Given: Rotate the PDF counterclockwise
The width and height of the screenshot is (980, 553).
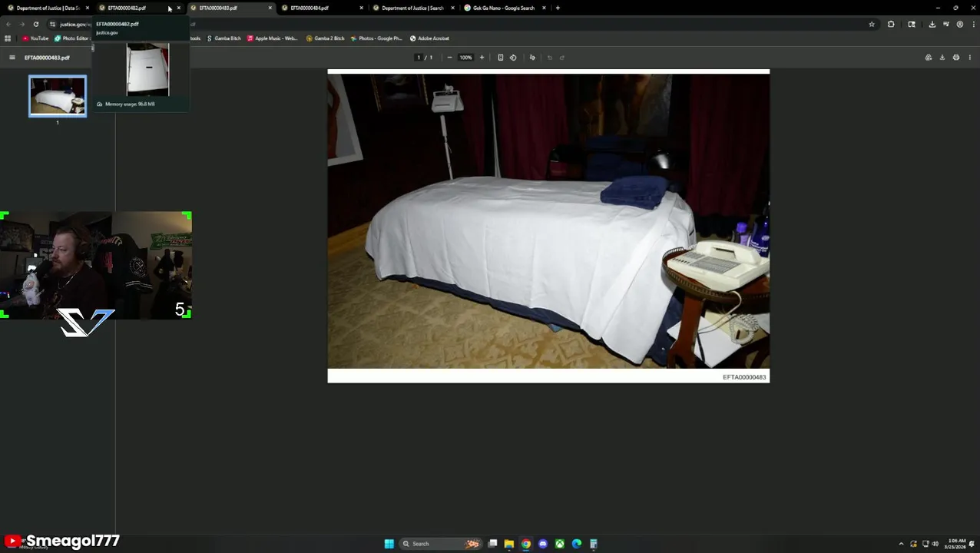Looking at the screenshot, I should point(513,58).
